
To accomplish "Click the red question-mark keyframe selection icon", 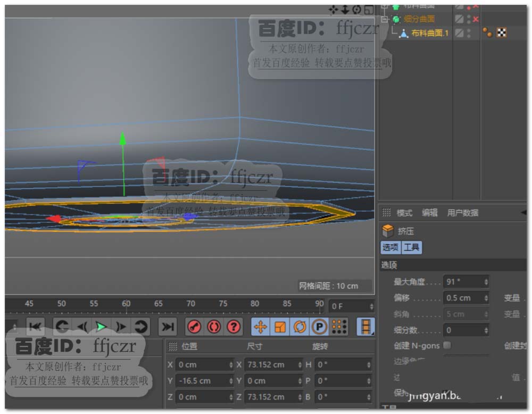I will coord(234,327).
